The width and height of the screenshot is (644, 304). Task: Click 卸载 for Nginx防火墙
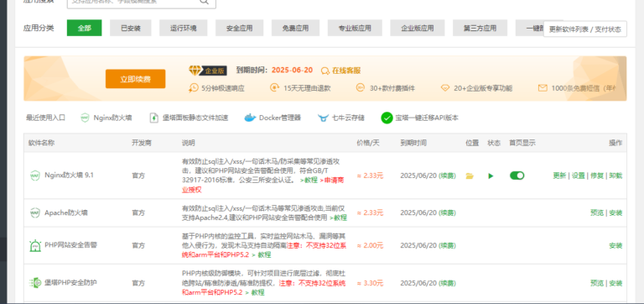click(615, 176)
